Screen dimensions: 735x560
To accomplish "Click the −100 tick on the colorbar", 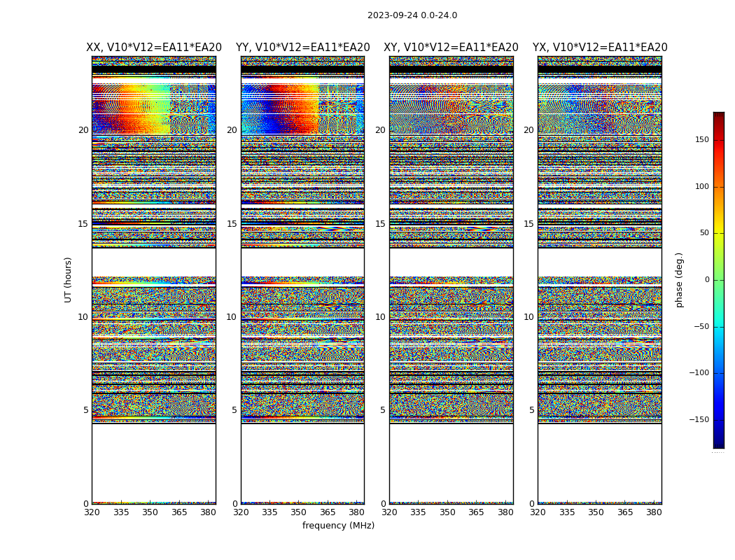I will 699,373.
